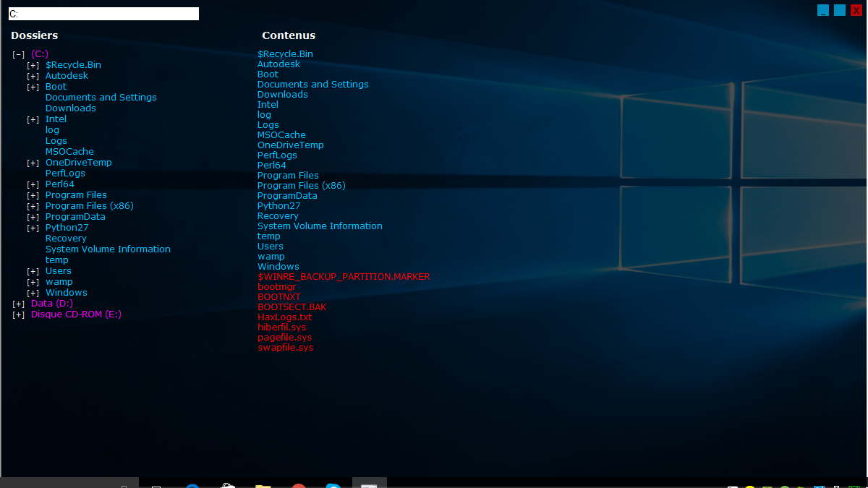868x488 pixels.
Task: Expand the Users folder in Dossiers tree
Action: pyautogui.click(x=33, y=271)
